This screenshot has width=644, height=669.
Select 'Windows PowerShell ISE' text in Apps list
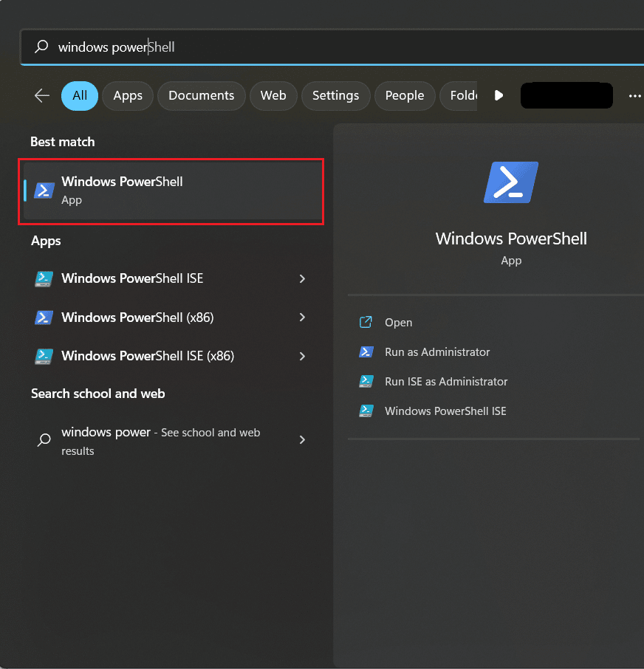point(132,278)
